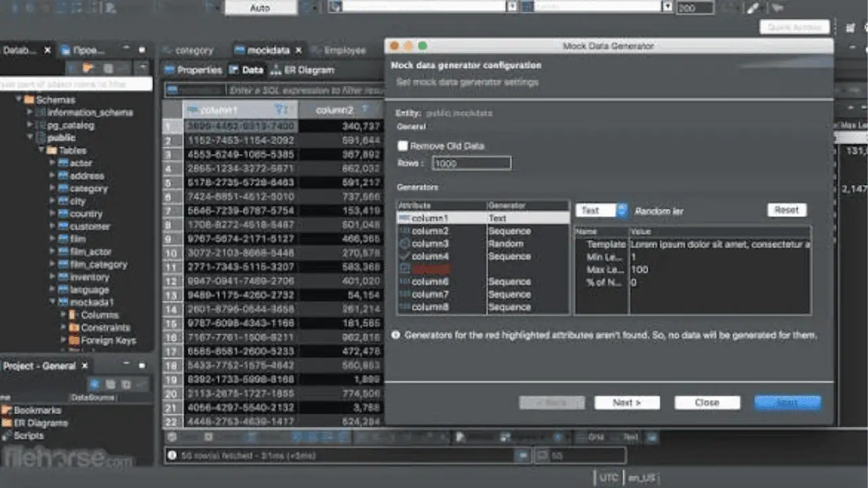The height and width of the screenshot is (488, 868).
Task: Click the result limit field showing 200
Action: (694, 8)
